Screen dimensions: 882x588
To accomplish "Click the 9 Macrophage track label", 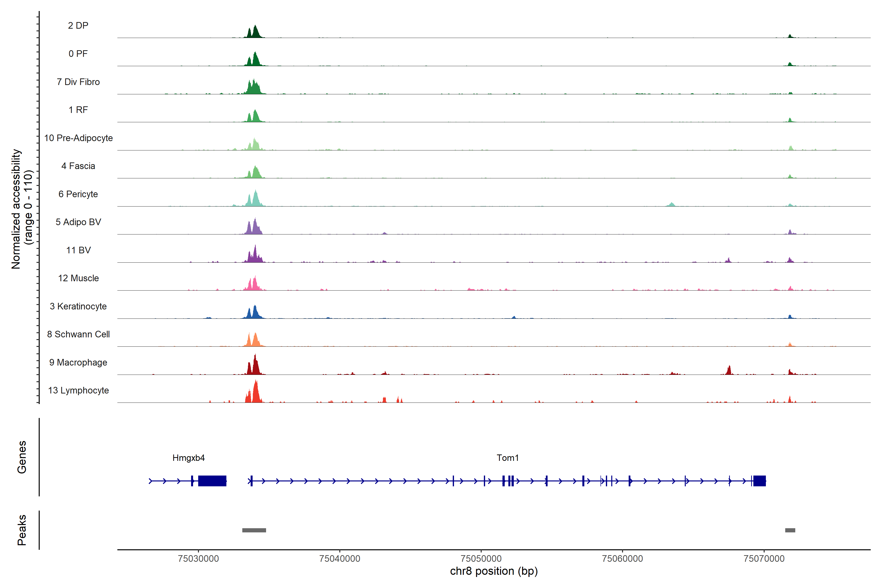I will (x=78, y=362).
